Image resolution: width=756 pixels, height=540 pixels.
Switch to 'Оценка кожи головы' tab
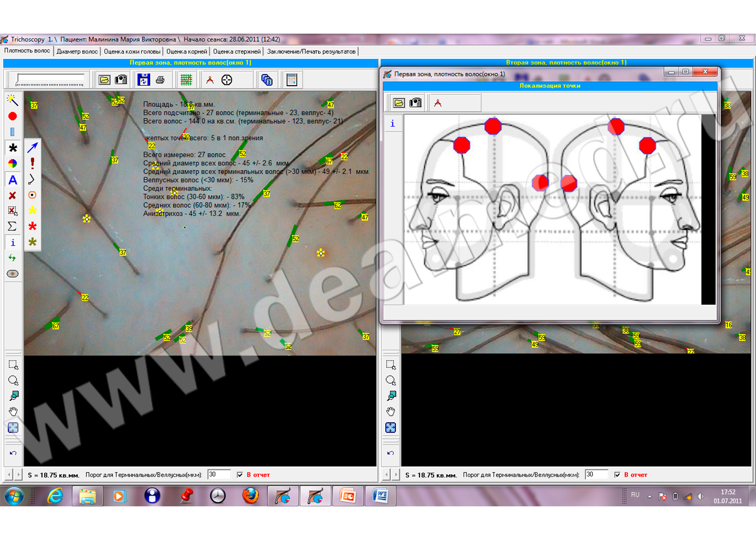132,51
